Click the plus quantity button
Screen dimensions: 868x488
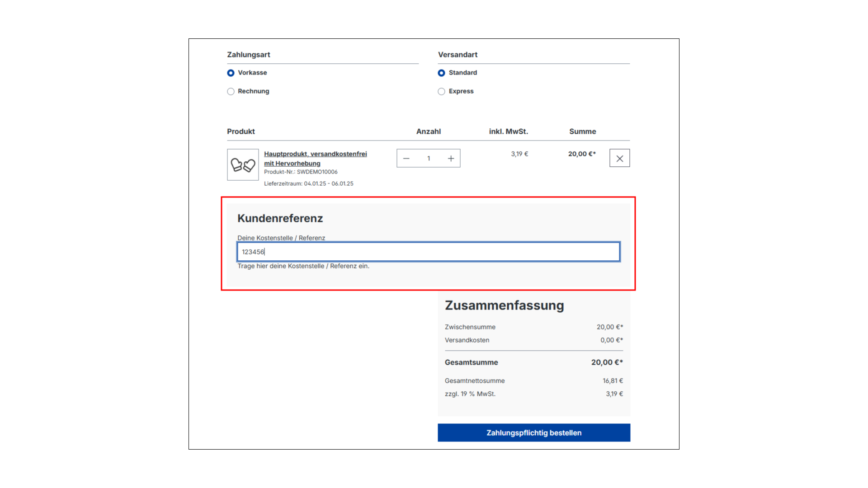(451, 159)
